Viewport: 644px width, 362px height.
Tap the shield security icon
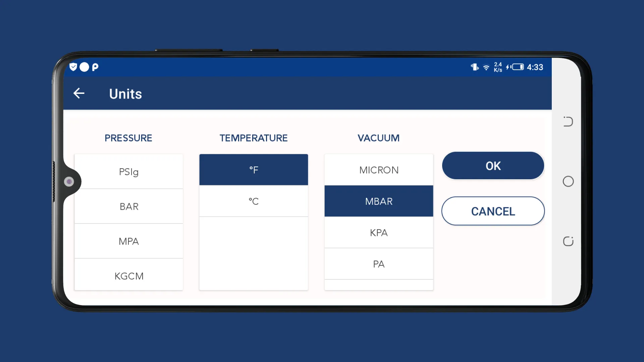(72, 67)
